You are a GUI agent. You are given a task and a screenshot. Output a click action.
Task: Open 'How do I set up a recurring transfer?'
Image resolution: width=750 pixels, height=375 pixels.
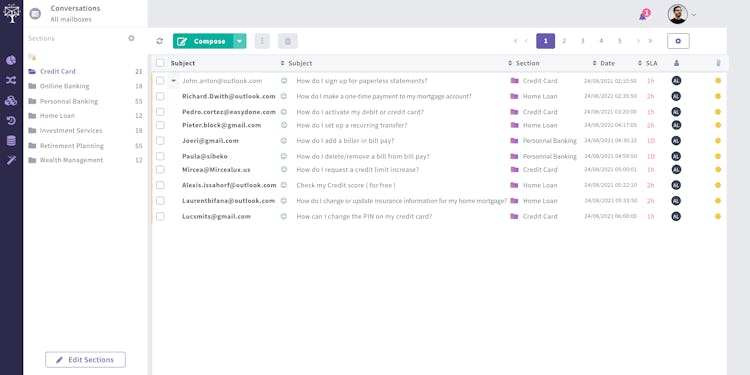[352, 125]
